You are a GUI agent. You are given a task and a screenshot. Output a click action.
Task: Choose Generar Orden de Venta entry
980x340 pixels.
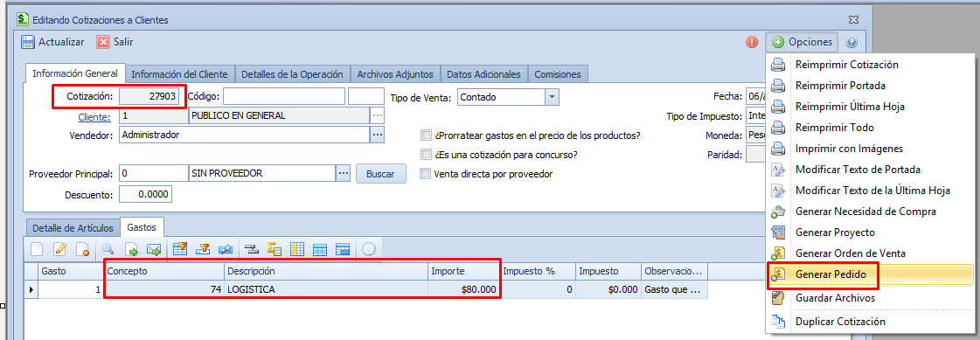tap(869, 253)
